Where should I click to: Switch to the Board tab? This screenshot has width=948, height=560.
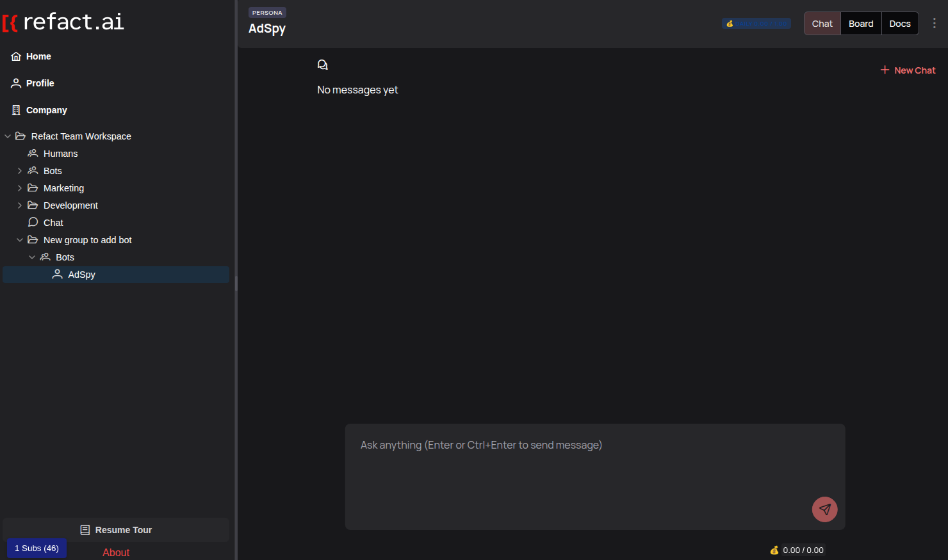click(x=860, y=23)
